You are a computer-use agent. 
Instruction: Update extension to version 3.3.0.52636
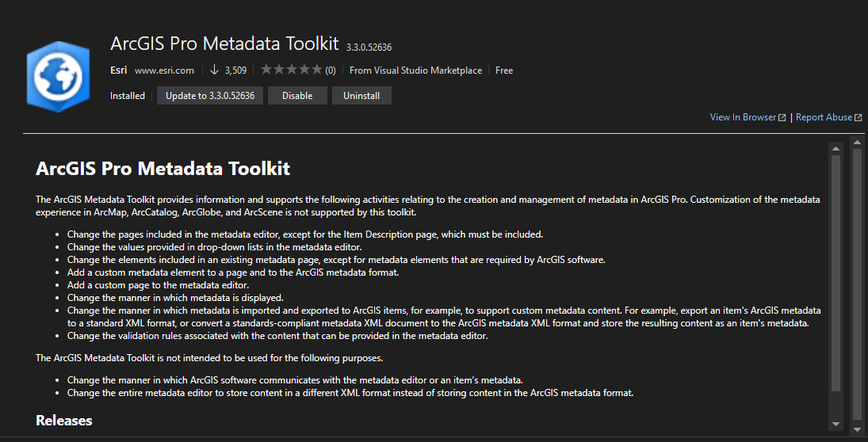coord(210,96)
